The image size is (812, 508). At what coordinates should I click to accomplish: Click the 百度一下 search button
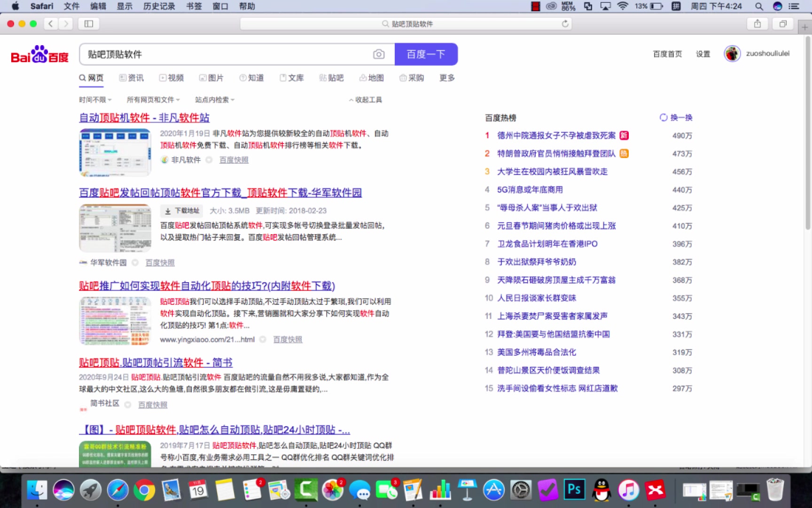(x=426, y=54)
